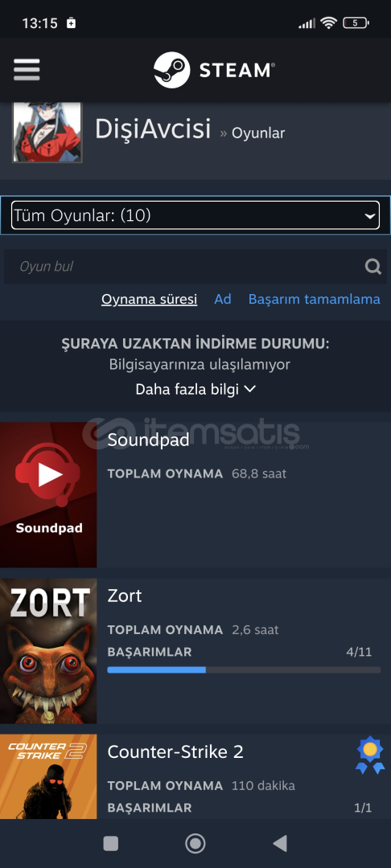The image size is (391, 868).
Task: Open the Tüm Oyunlar (10) dropdown
Action: point(195,215)
